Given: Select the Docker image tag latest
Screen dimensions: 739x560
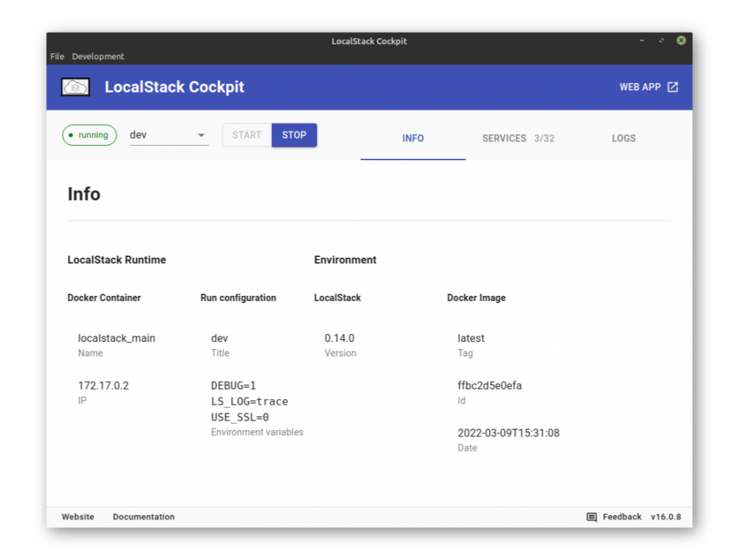Looking at the screenshot, I should [471, 338].
